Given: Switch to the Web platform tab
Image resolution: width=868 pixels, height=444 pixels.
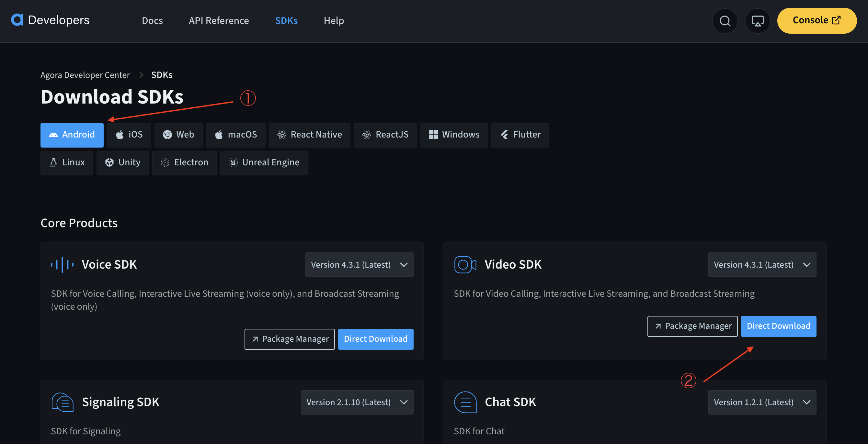Looking at the screenshot, I should pos(178,135).
